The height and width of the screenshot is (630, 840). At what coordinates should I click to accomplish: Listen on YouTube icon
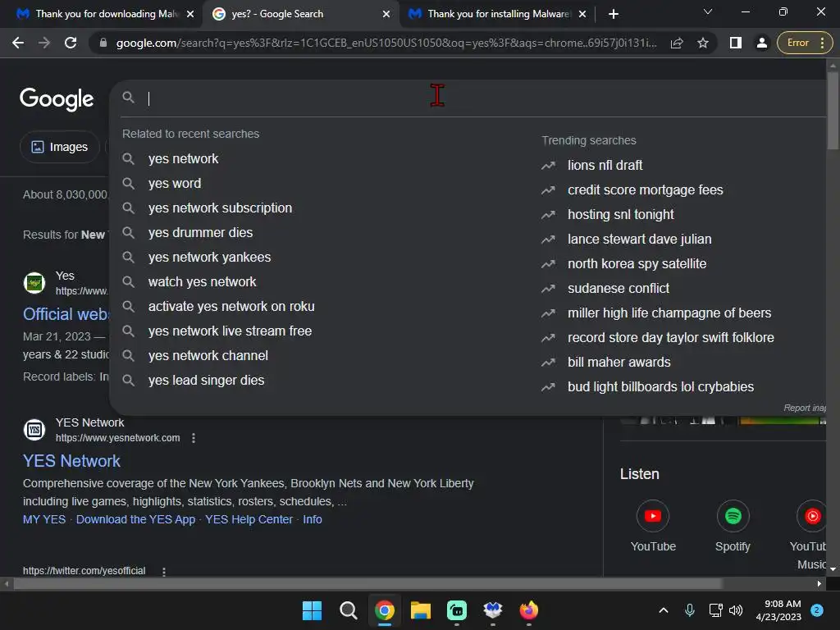click(x=652, y=516)
